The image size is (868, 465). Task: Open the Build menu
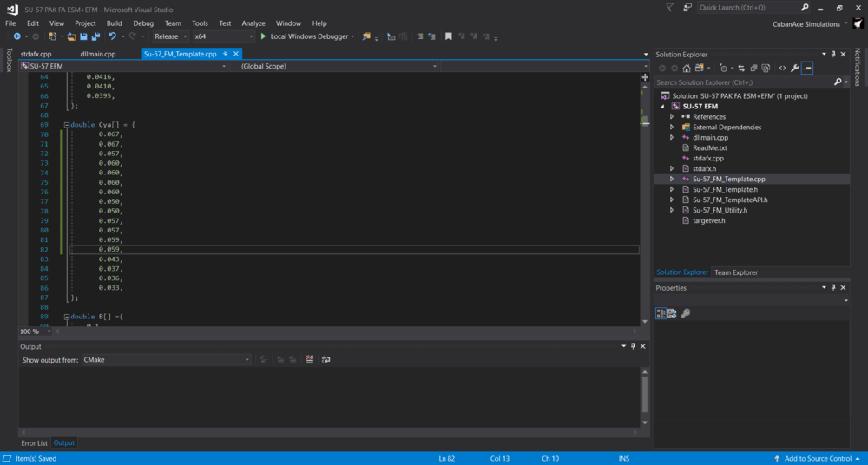pyautogui.click(x=114, y=23)
